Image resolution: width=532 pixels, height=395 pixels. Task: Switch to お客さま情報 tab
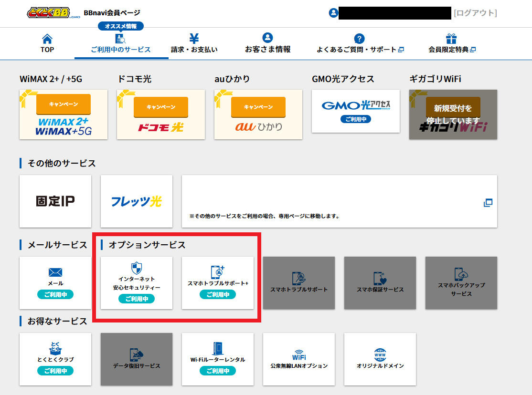(267, 43)
